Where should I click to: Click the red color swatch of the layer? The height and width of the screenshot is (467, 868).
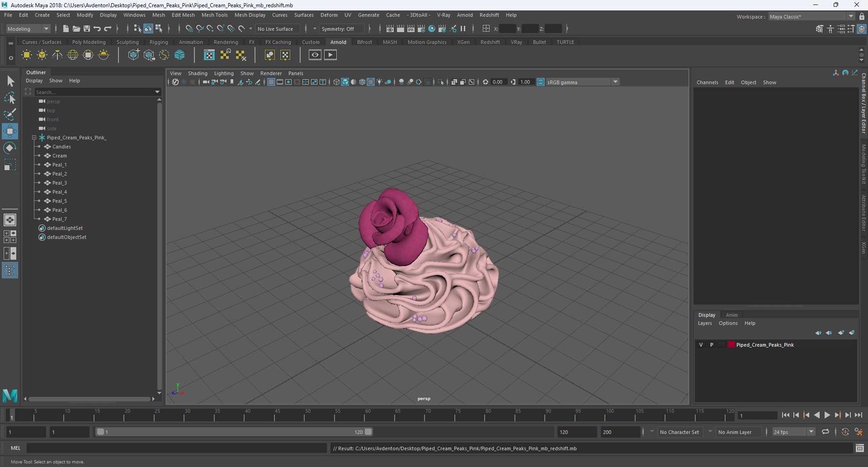(731, 345)
